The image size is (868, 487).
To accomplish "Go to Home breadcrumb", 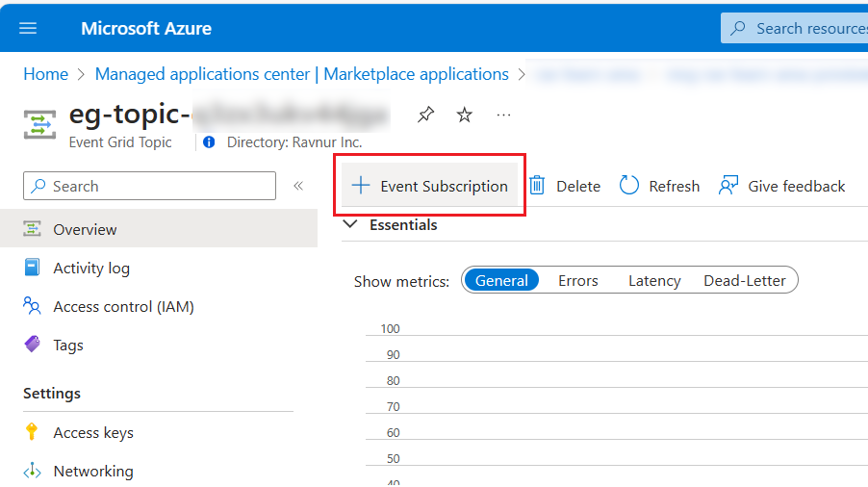I will pos(46,74).
